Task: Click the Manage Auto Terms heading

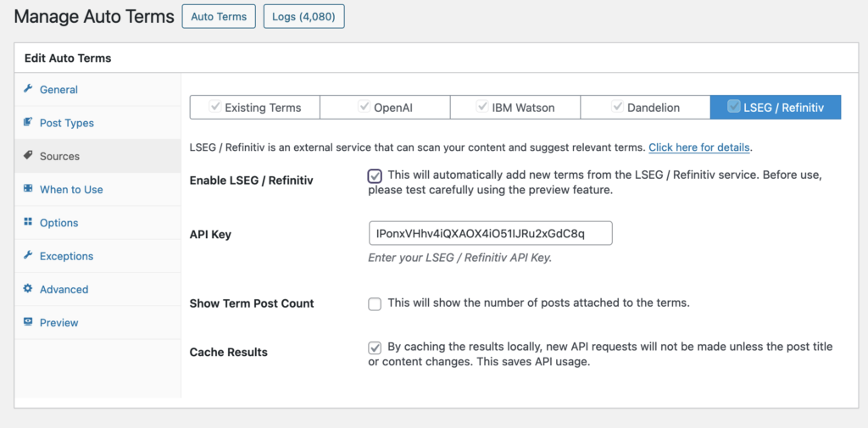Action: (94, 17)
